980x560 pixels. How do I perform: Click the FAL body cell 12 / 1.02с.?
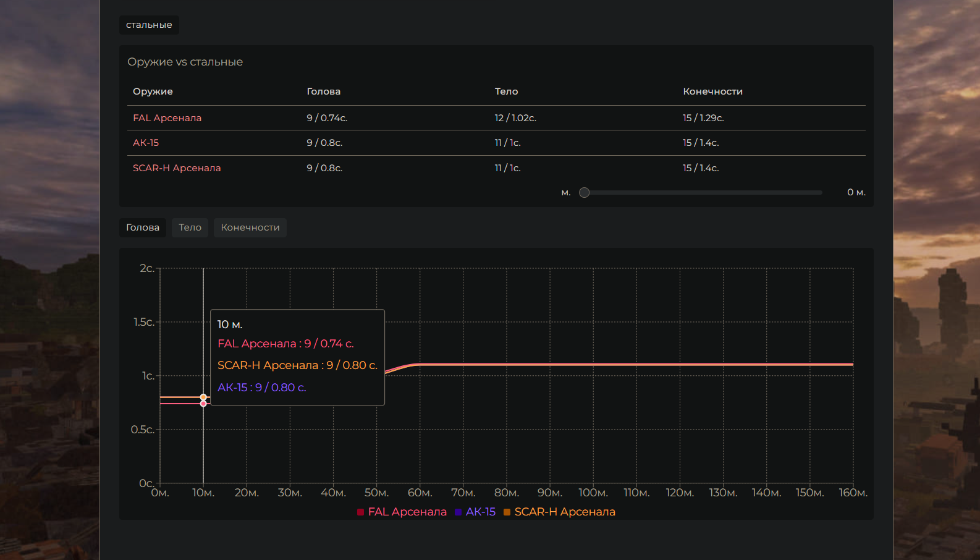[x=515, y=118]
